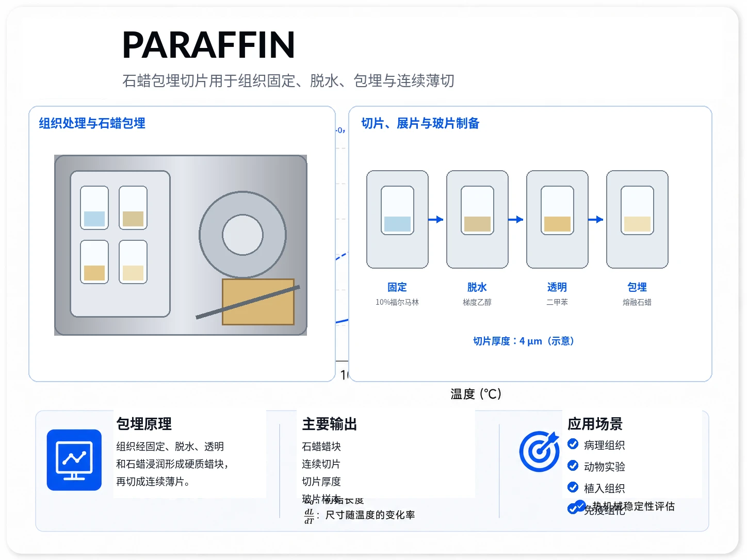Click the 包埋 step label
This screenshot has height=560, width=747.
[637, 287]
